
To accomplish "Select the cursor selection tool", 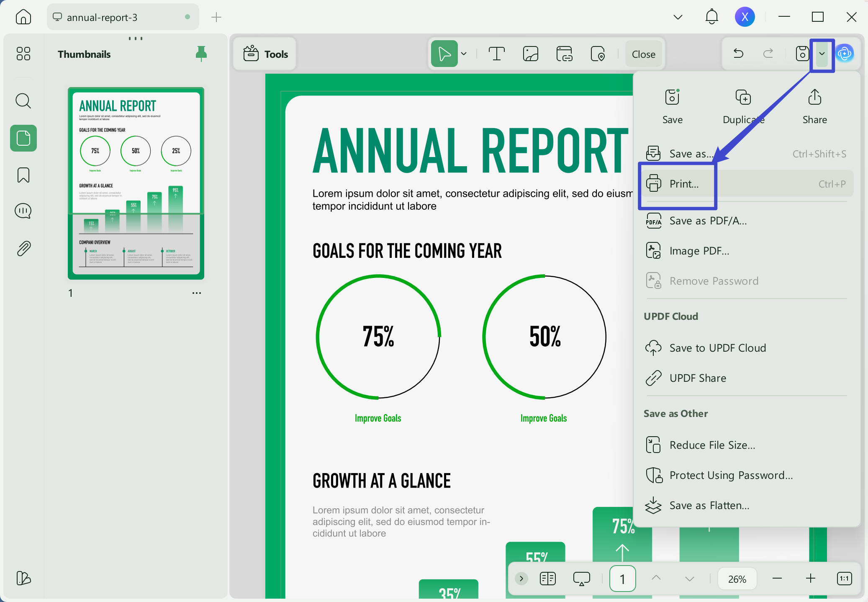I will (444, 54).
